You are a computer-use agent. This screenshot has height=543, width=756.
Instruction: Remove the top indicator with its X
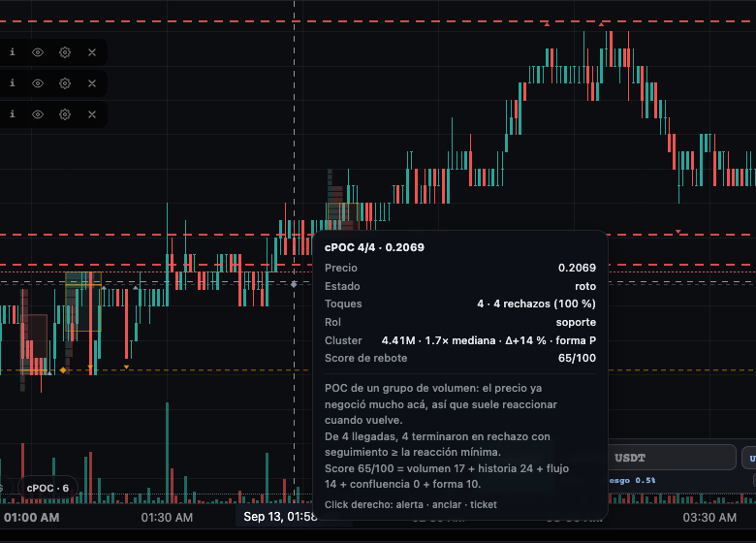point(92,52)
